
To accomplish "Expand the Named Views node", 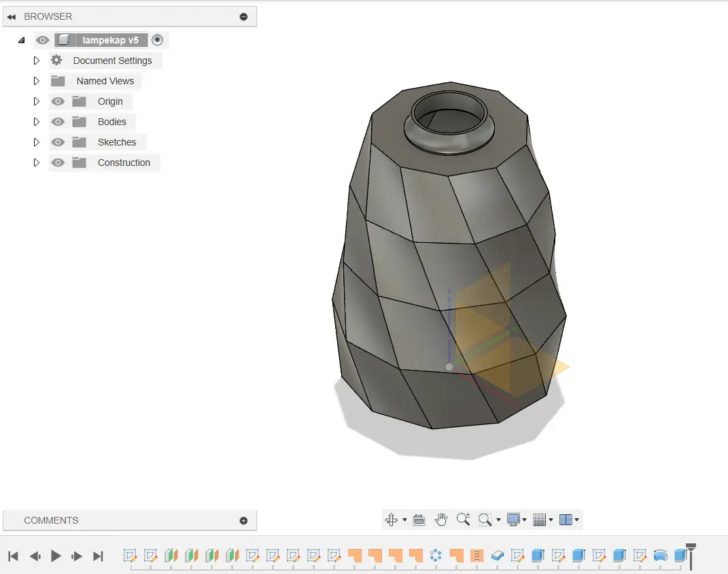I will click(x=36, y=81).
